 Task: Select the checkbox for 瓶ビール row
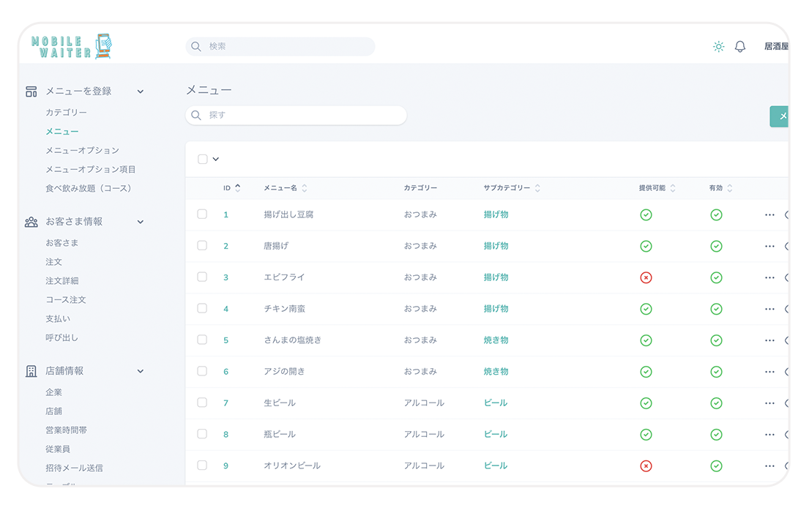[x=202, y=434]
